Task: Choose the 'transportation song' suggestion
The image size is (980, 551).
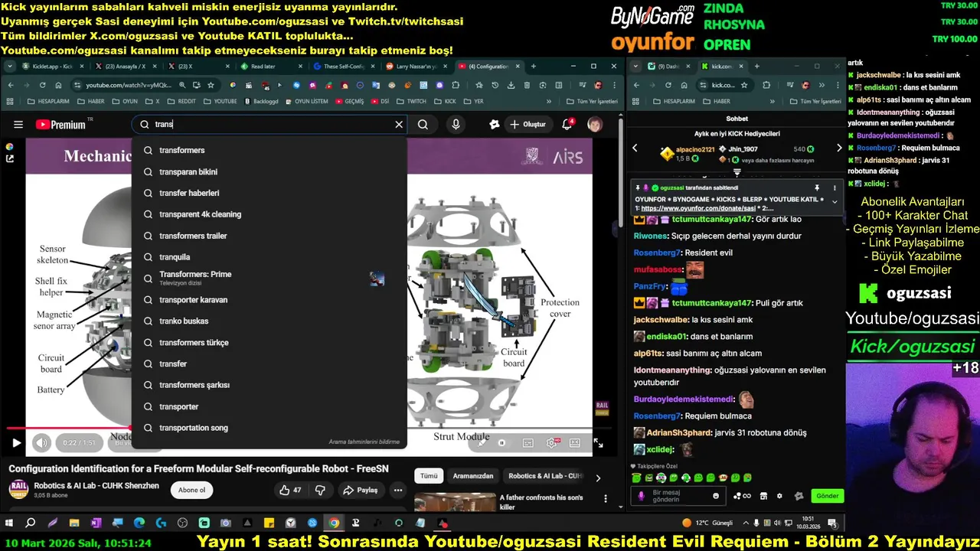Action: click(x=269, y=428)
